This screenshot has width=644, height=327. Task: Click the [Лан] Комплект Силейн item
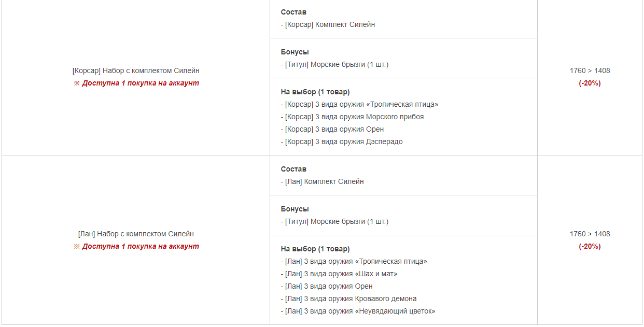click(x=322, y=181)
